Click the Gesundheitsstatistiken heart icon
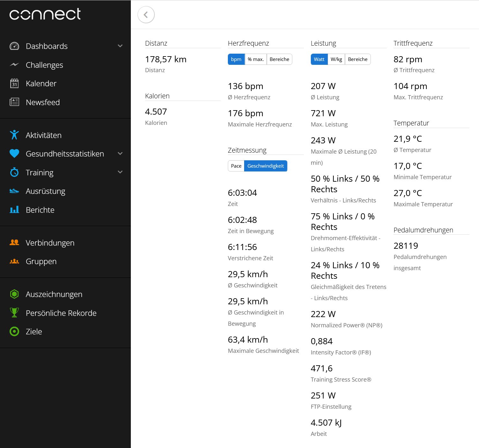 [14, 154]
